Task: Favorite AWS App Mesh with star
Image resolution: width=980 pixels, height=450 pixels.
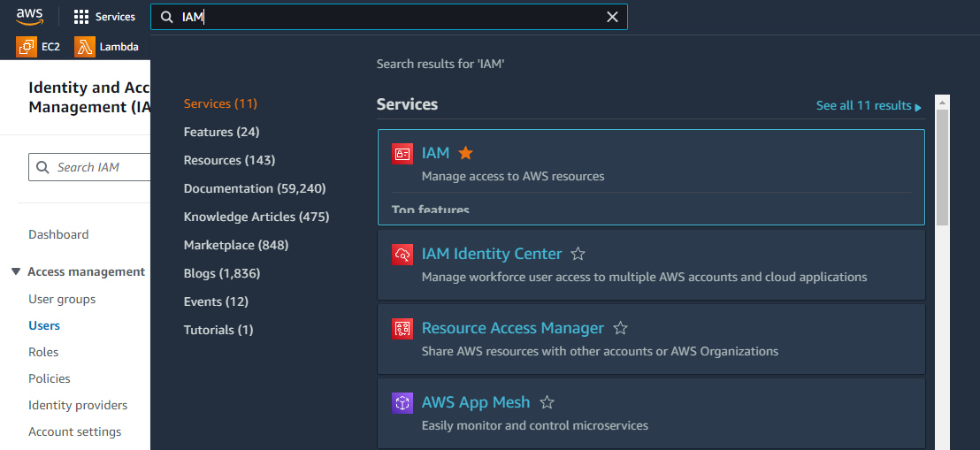Action: point(547,402)
